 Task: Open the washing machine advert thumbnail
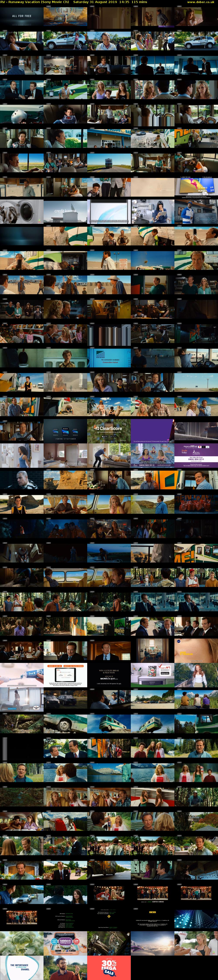pos(22,211)
